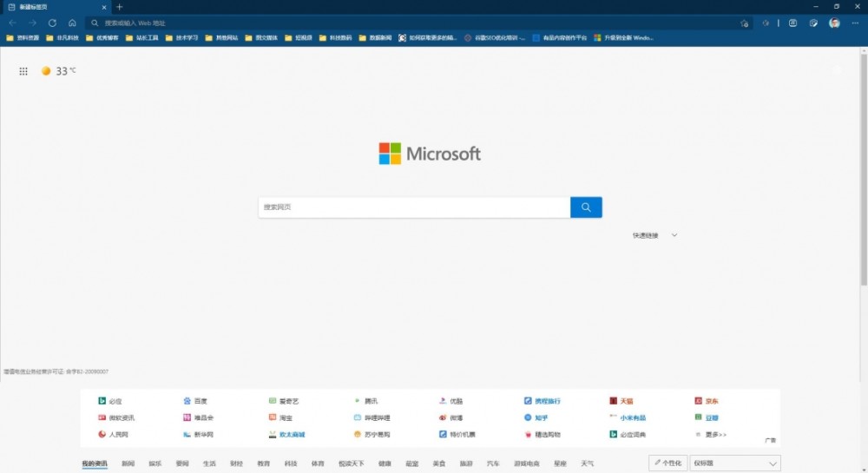The width and height of the screenshot is (868, 473).
Task: Add page to favorites star icon
Action: [x=744, y=23]
